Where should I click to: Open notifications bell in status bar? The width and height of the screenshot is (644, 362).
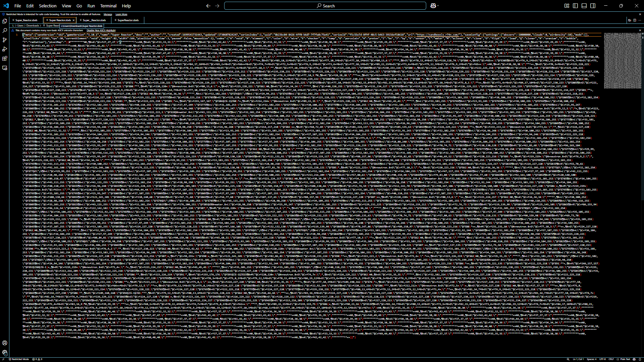[x=640, y=359]
